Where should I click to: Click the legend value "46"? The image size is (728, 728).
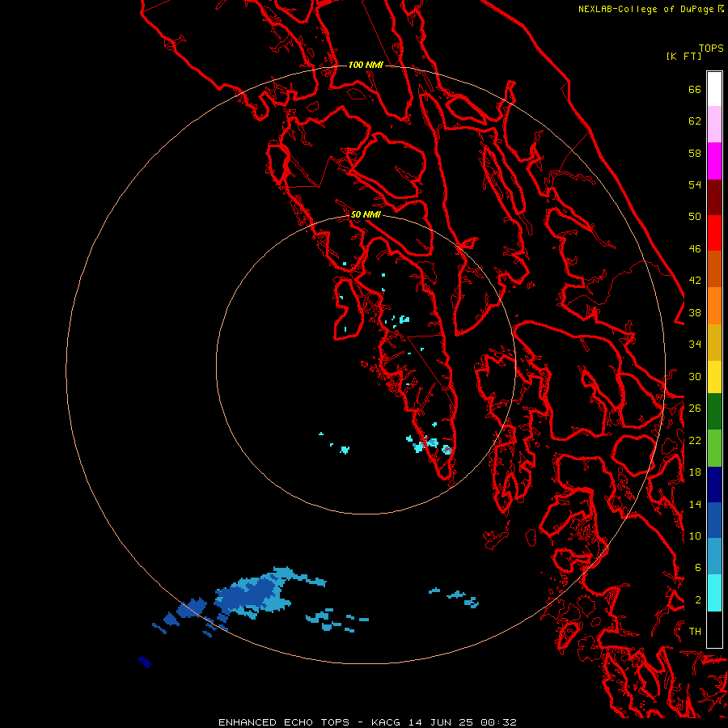point(695,249)
